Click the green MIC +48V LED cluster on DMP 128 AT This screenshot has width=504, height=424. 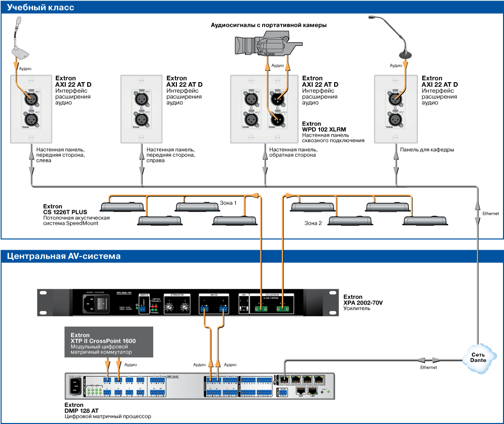pos(95,391)
